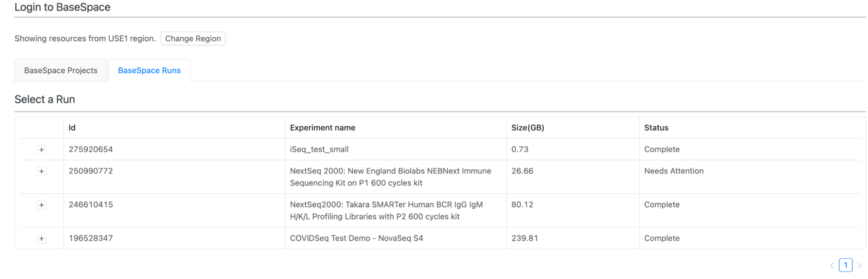868x279 pixels.
Task: Go to previous page arrow
Action: tap(832, 266)
